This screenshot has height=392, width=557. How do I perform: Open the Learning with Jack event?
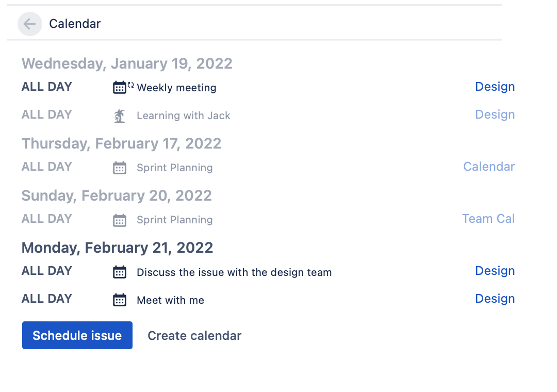pos(183,115)
